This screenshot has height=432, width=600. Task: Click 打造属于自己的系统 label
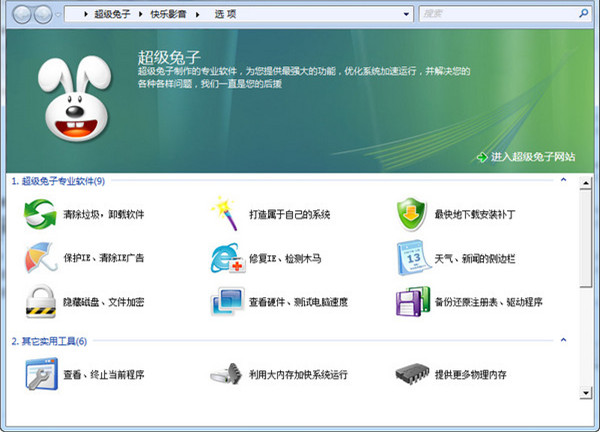pyautogui.click(x=290, y=214)
